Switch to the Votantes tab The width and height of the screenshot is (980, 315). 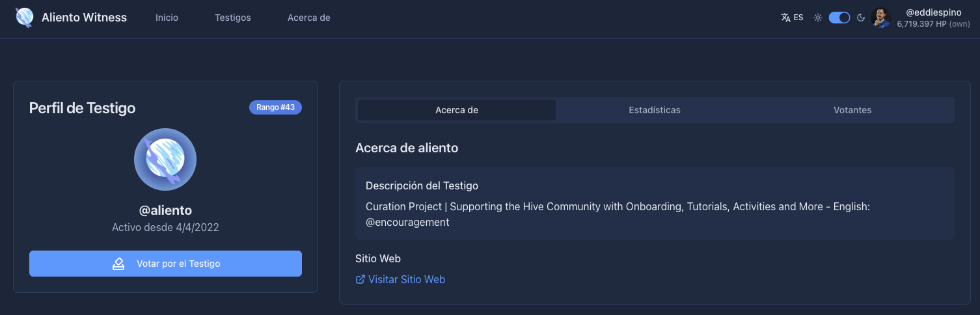pos(852,110)
